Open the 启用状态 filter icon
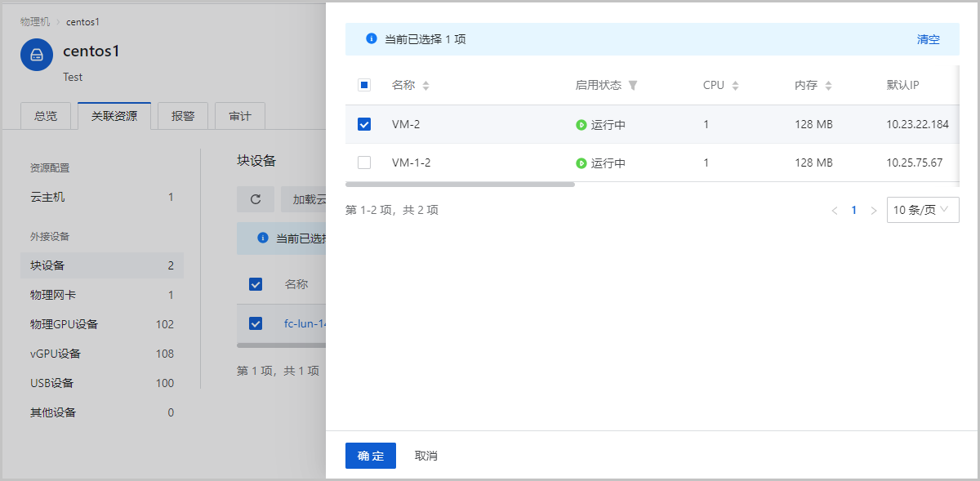This screenshot has height=481, width=980. [x=632, y=86]
